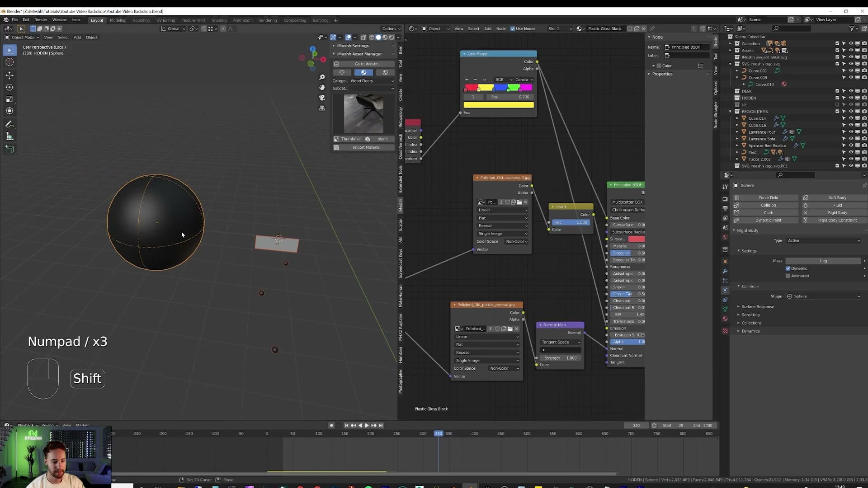
Task: Click the Dynamic Paint physics button
Action: 765,221
